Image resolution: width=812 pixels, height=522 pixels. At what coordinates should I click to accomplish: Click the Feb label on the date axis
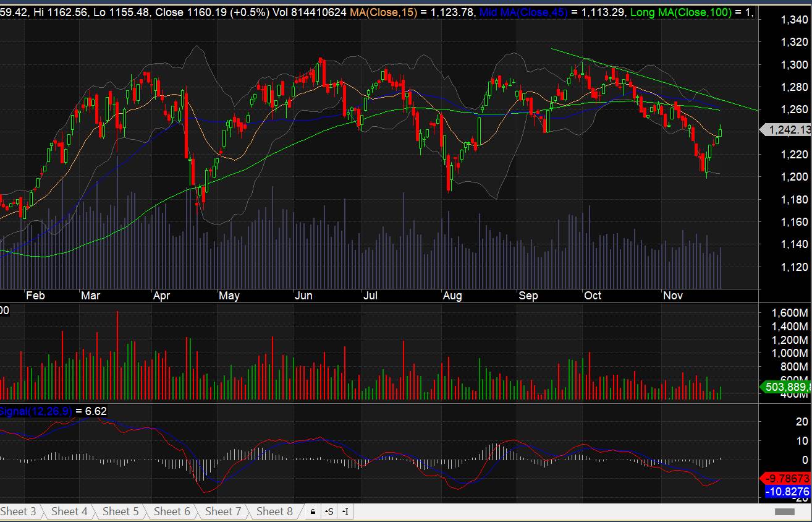tap(35, 296)
